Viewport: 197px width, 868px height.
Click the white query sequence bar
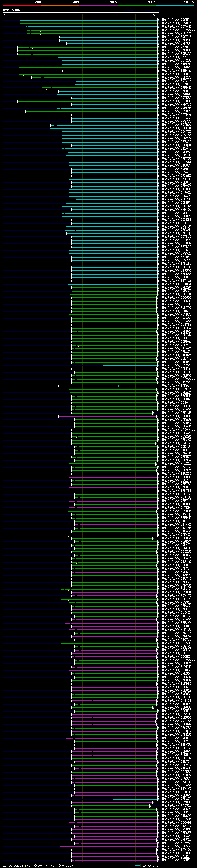[81, 13]
